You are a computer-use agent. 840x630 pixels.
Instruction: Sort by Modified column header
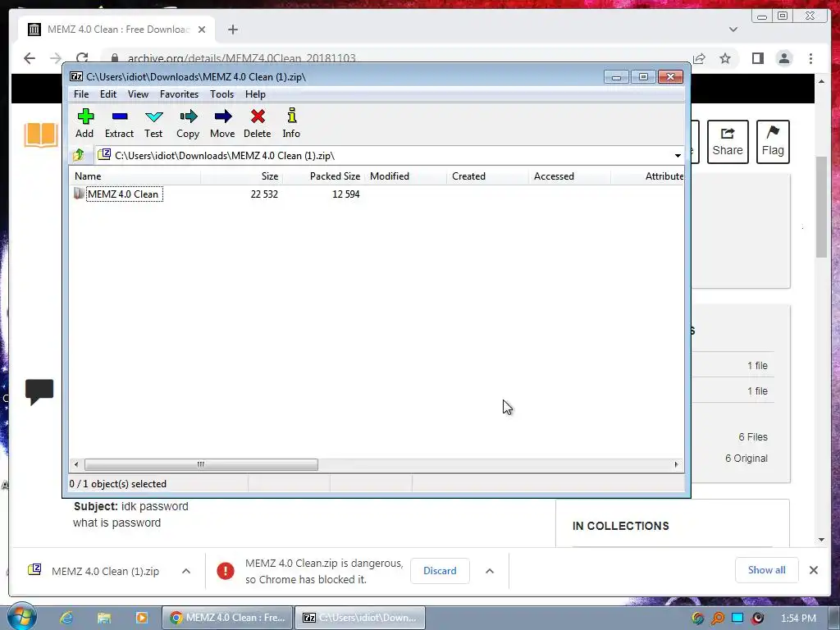point(405,176)
